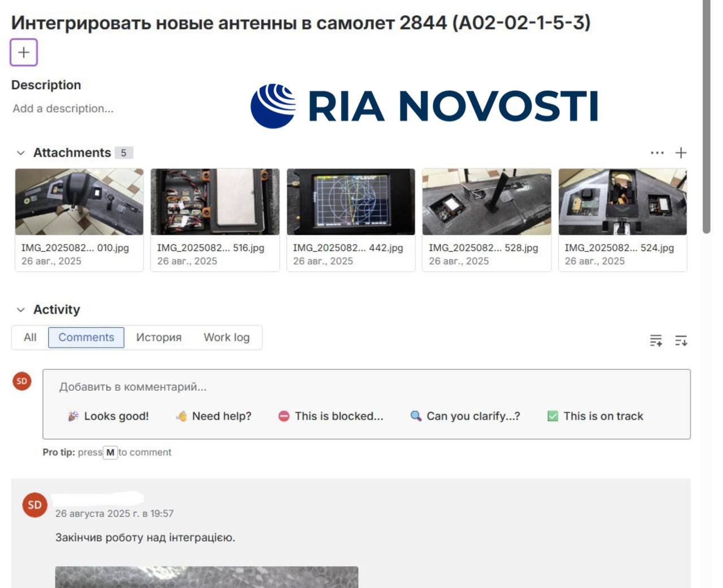
Task: Toggle the activity sort order icon
Action: click(681, 341)
